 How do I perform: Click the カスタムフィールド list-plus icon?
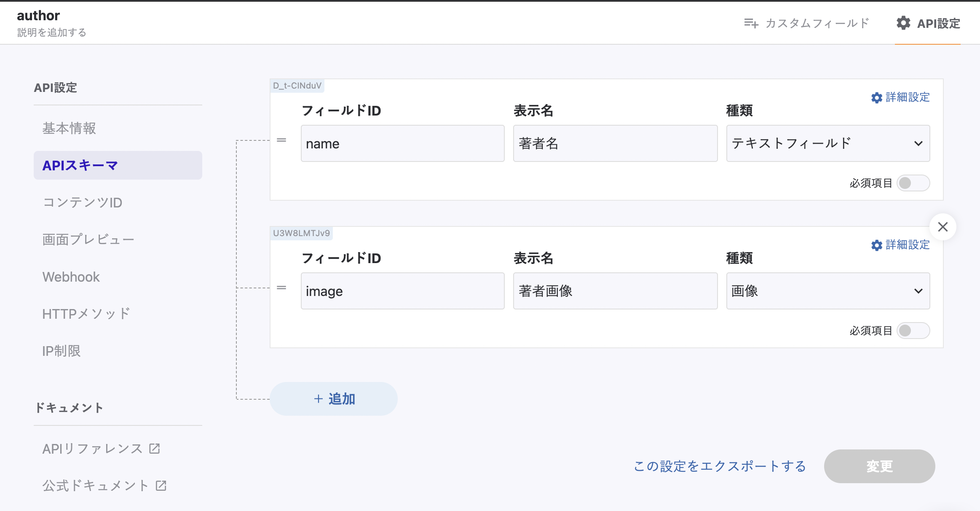coord(751,23)
